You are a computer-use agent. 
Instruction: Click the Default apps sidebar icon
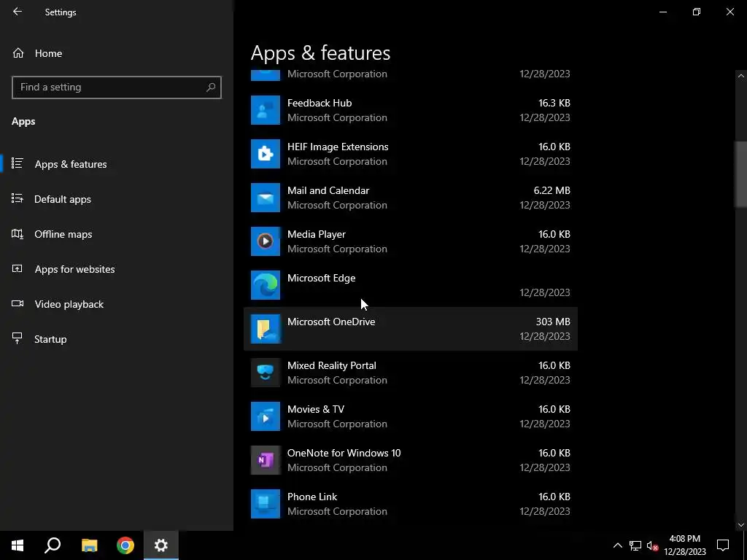point(18,198)
